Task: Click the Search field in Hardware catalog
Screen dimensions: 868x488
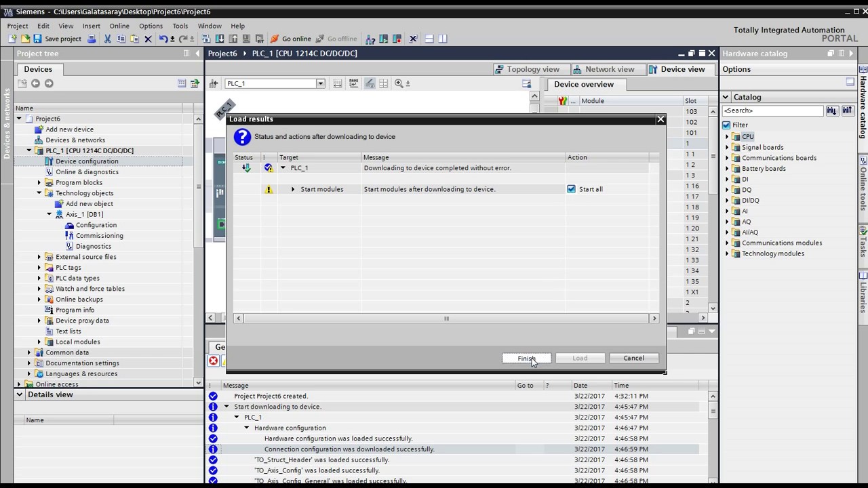Action: click(x=772, y=110)
